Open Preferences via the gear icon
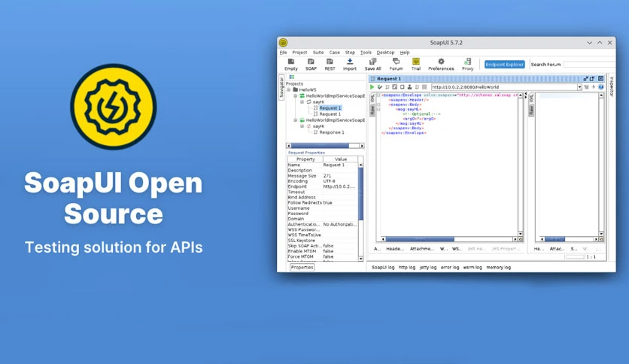This screenshot has height=364, width=629. pyautogui.click(x=441, y=62)
